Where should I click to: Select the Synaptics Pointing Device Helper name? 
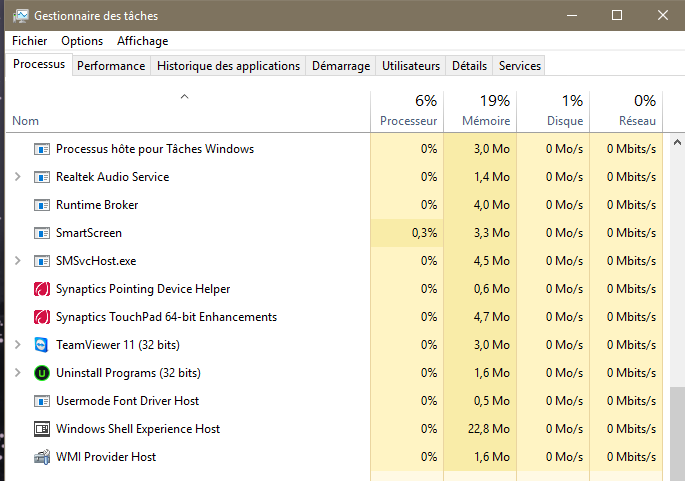tap(143, 289)
